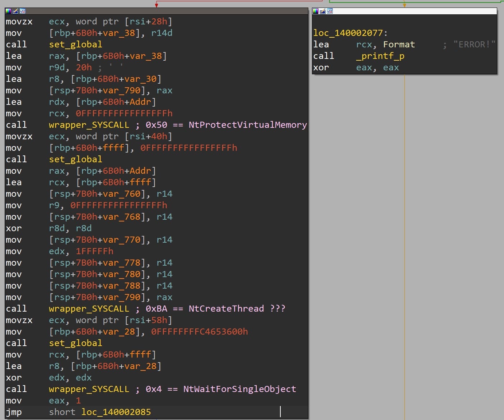Click the orange arrowhead entering the right block

click(x=405, y=5)
